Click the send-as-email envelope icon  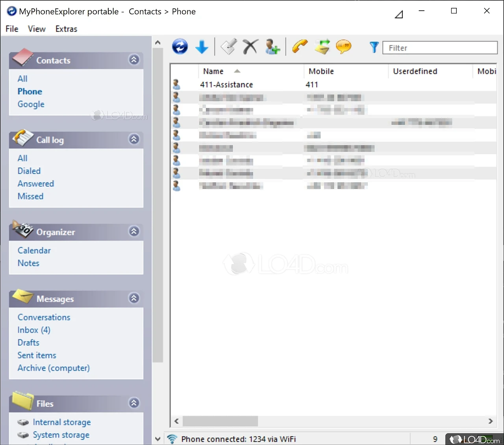pyautogui.click(x=322, y=46)
